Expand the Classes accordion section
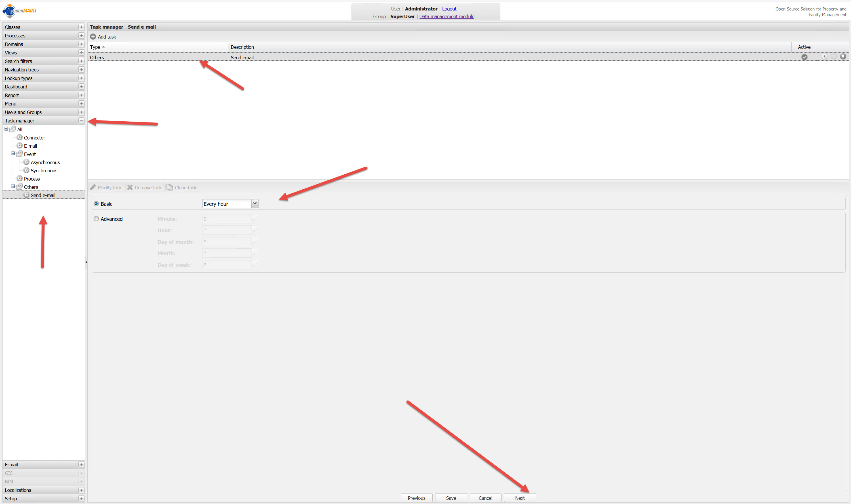The image size is (851, 504). (81, 27)
